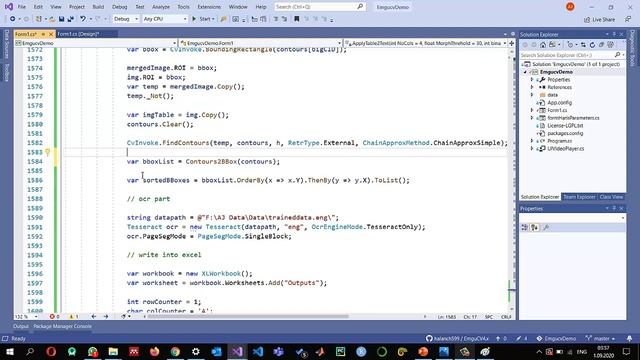Refresh Solution Explorer with the circular arrow icon
640x360 pixels.
592,45
